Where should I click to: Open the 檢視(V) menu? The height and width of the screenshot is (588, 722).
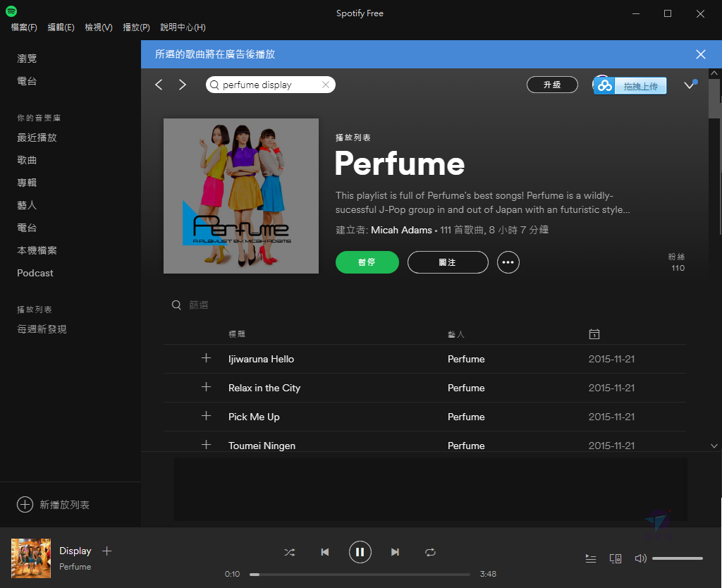pyautogui.click(x=99, y=27)
